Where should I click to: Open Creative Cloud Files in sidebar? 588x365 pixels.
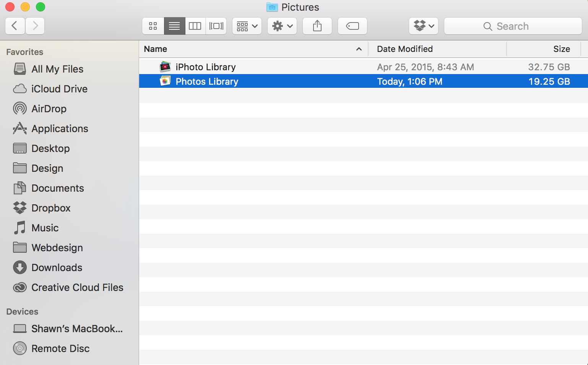(77, 287)
